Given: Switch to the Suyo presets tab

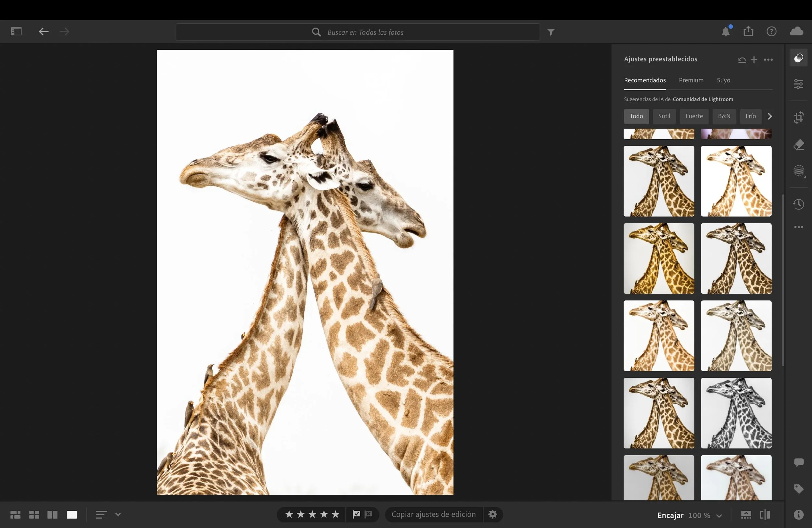Looking at the screenshot, I should tap(723, 80).
